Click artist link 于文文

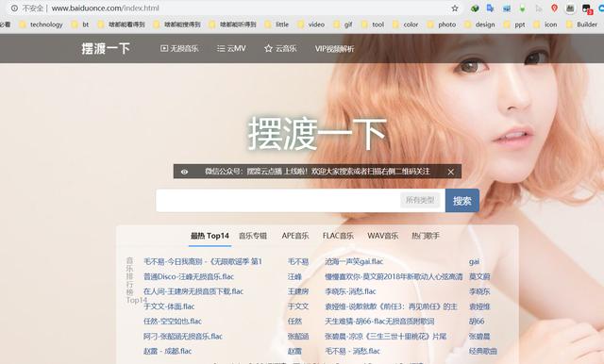[298, 306]
